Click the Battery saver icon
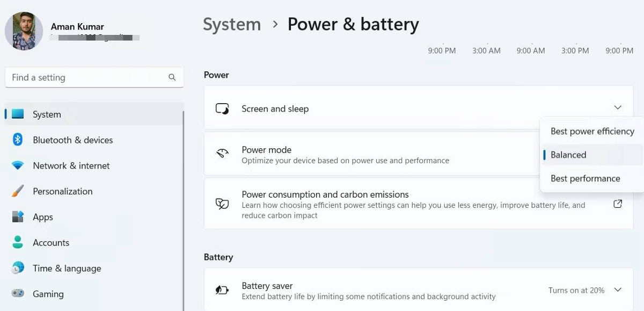Viewport: 644px width, 311px height. coord(222,290)
